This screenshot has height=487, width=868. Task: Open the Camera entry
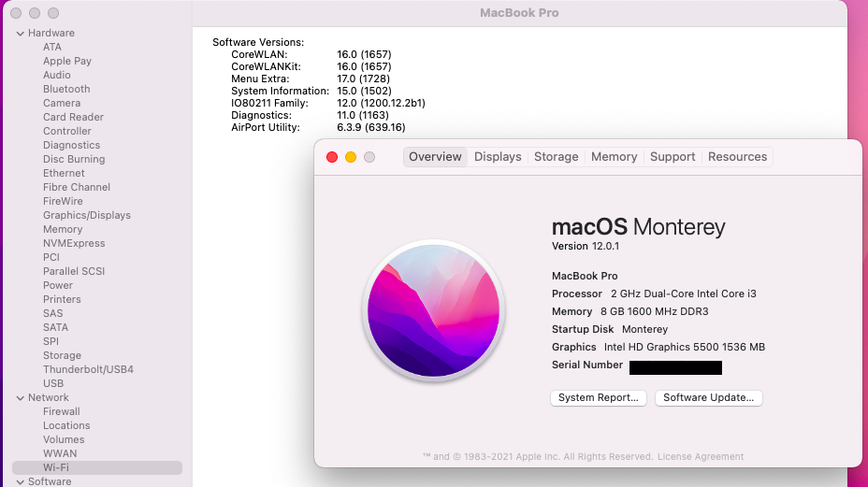click(x=62, y=103)
